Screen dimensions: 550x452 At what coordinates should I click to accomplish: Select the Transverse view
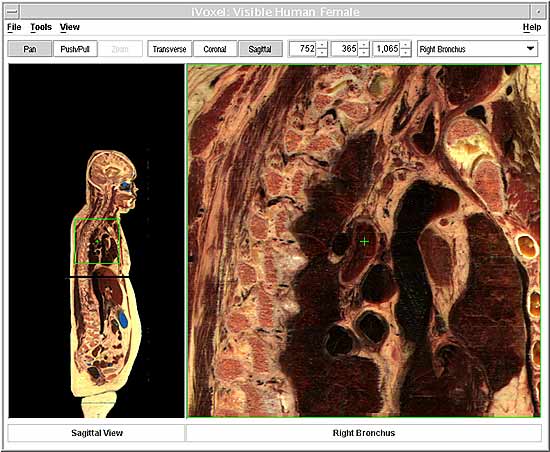point(169,49)
